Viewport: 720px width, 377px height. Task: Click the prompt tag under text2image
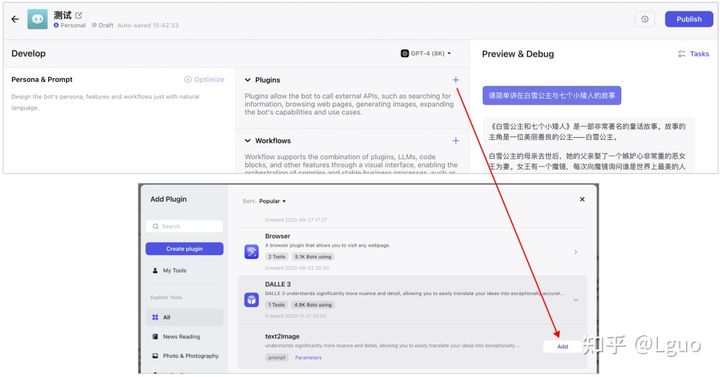point(277,357)
